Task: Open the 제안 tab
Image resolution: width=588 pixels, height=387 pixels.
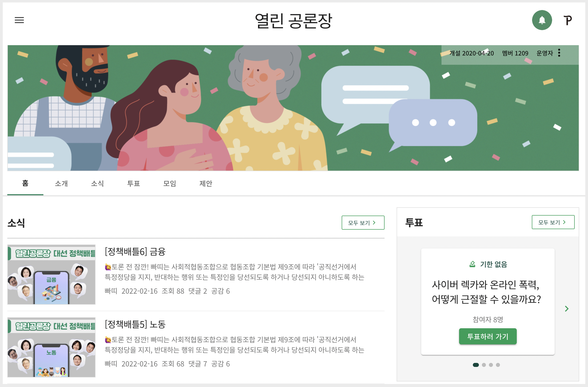Action: click(206, 183)
